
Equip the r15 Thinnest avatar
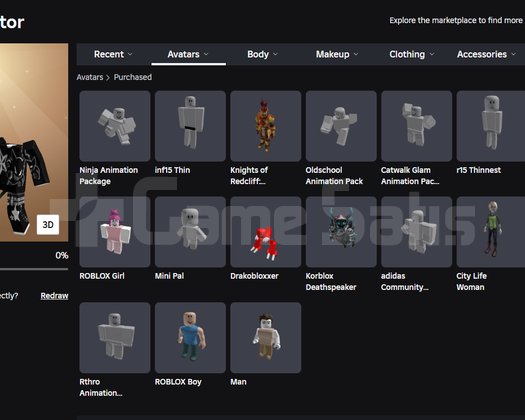[491, 126]
